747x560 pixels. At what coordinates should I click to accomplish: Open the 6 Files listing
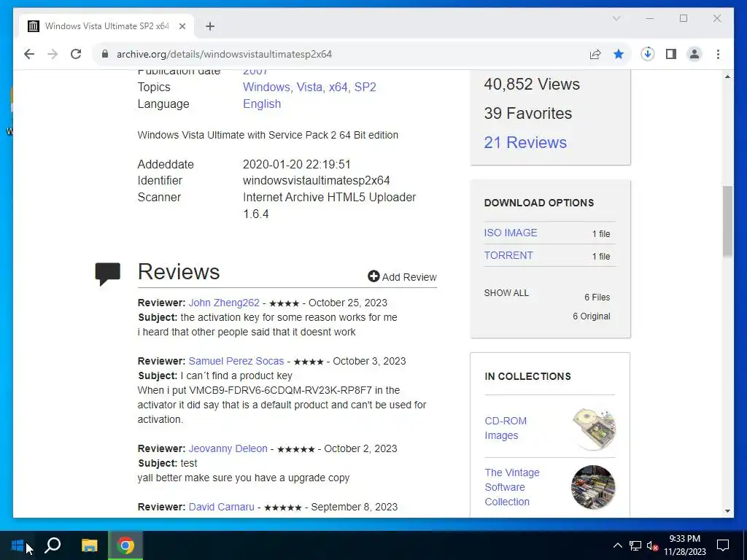(597, 297)
